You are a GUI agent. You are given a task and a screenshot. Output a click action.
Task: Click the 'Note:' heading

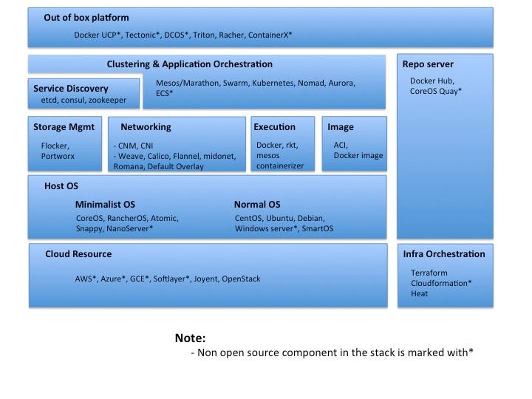(191, 338)
